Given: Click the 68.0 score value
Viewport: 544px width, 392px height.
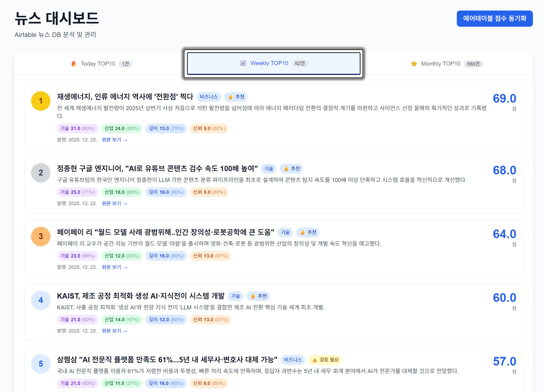Looking at the screenshot, I should pos(504,170).
